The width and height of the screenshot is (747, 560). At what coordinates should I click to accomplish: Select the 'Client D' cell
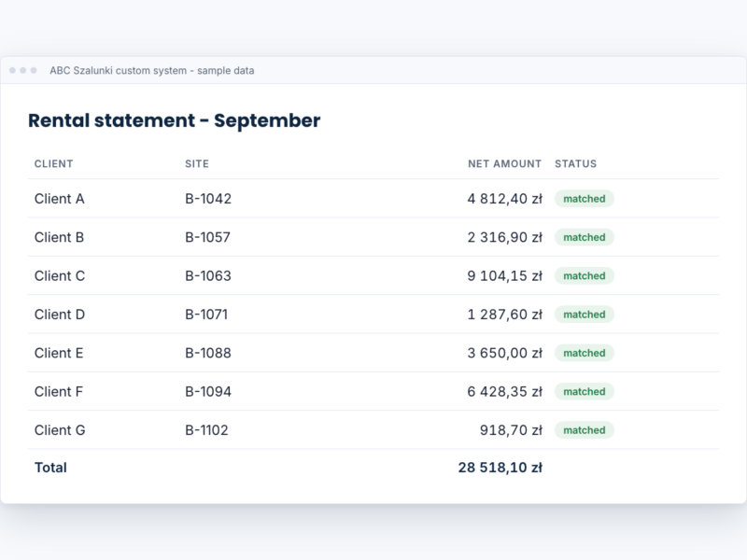point(60,315)
